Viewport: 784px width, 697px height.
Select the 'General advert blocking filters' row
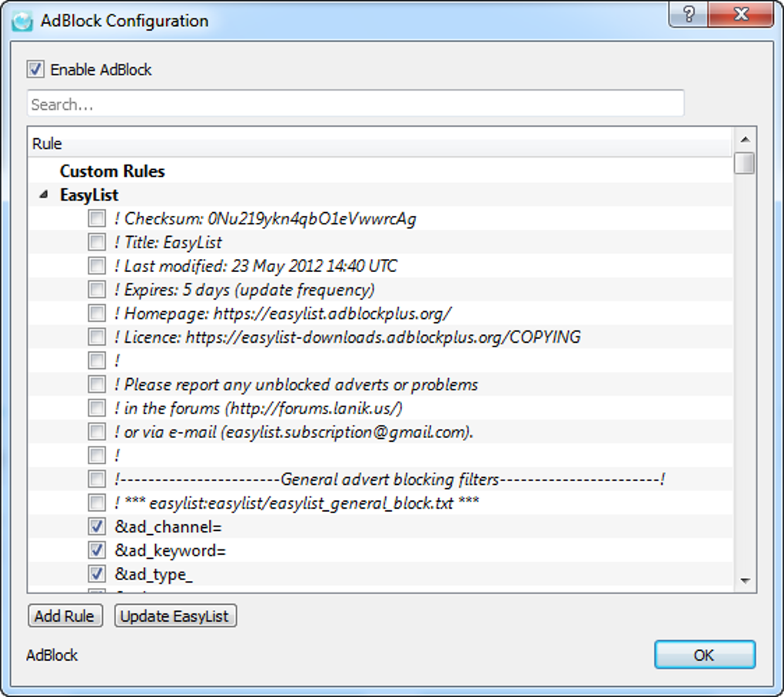pyautogui.click(x=390, y=479)
